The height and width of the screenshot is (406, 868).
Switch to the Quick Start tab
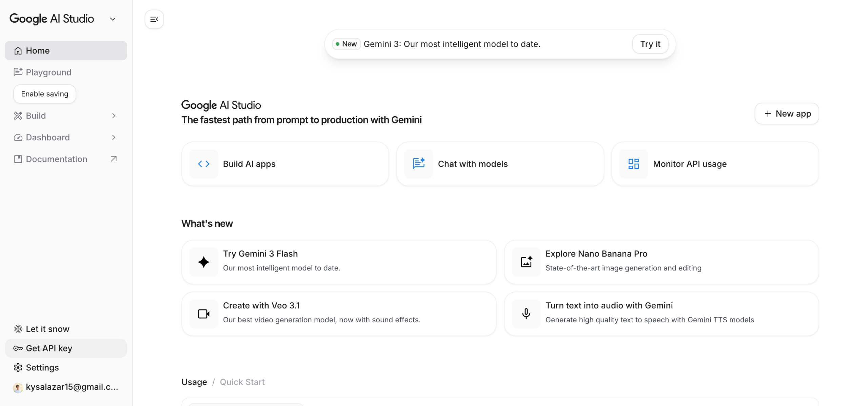(x=242, y=382)
